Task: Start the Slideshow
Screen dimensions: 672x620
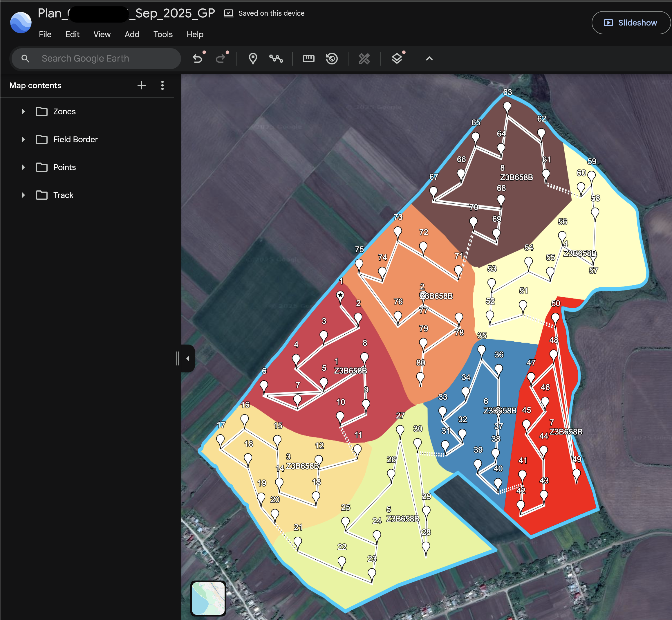Action: pyautogui.click(x=631, y=22)
